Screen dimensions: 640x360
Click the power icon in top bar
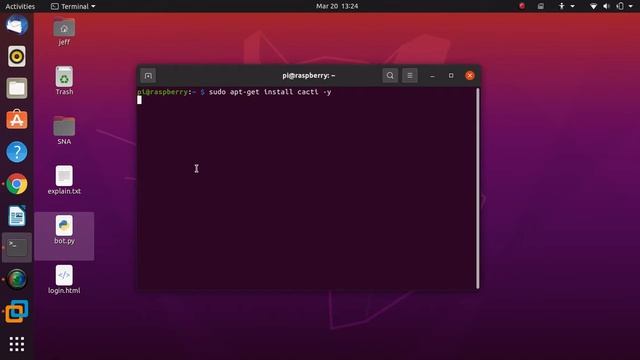coord(620,6)
